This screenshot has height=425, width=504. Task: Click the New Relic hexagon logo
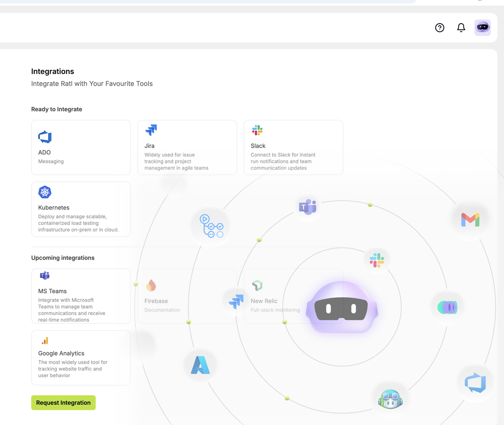pos(257,285)
